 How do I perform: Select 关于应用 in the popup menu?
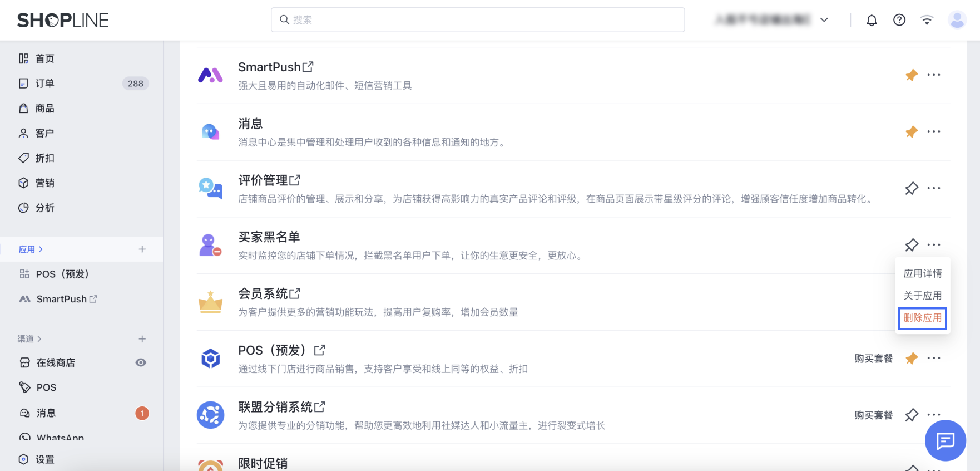(923, 296)
